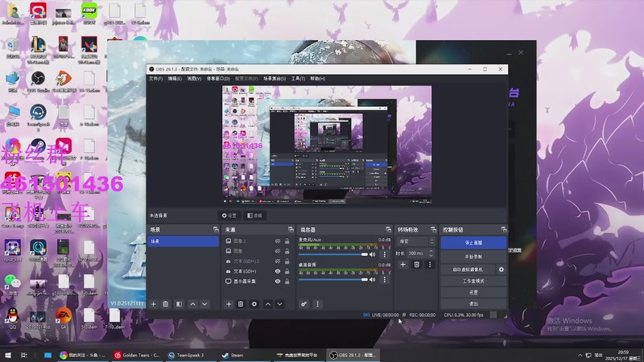Image resolution: width=644 pixels, height=362 pixels.
Task: Delete the selected source with the Sources trash icon
Action: coord(241,304)
